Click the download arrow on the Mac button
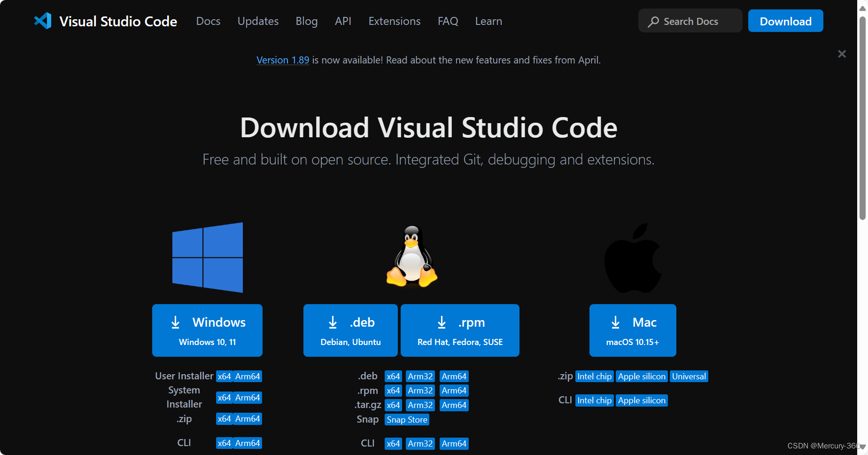Image resolution: width=868 pixels, height=455 pixels. 615,322
